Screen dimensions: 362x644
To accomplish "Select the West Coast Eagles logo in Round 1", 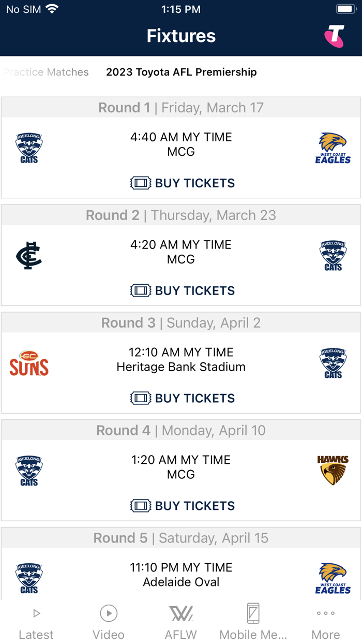I will [333, 148].
